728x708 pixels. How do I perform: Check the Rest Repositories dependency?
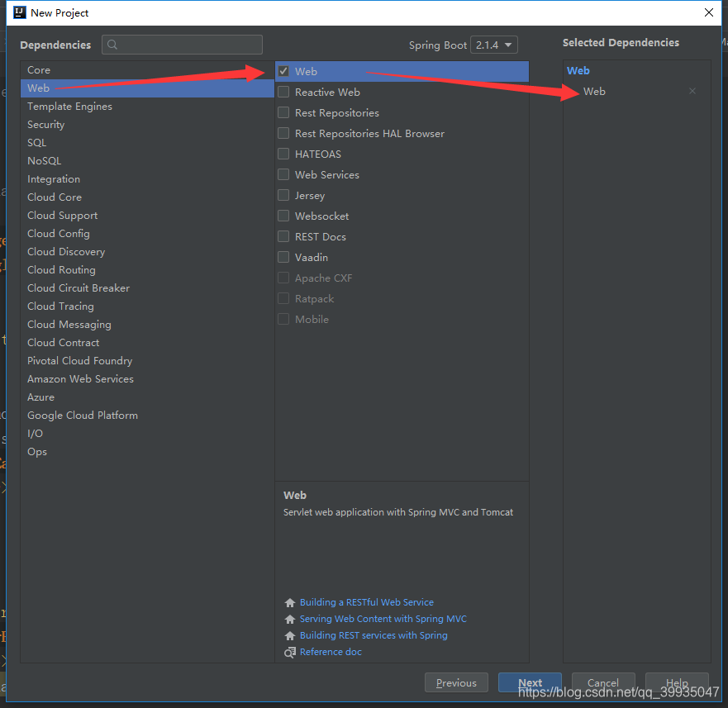(283, 112)
